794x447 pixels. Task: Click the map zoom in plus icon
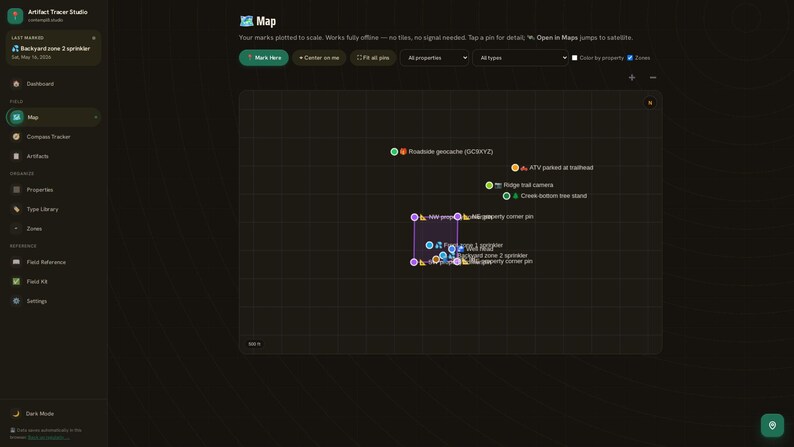click(x=631, y=77)
